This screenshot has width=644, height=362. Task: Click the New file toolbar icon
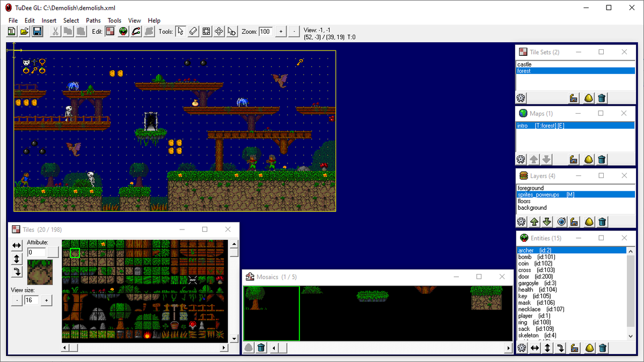click(x=12, y=32)
